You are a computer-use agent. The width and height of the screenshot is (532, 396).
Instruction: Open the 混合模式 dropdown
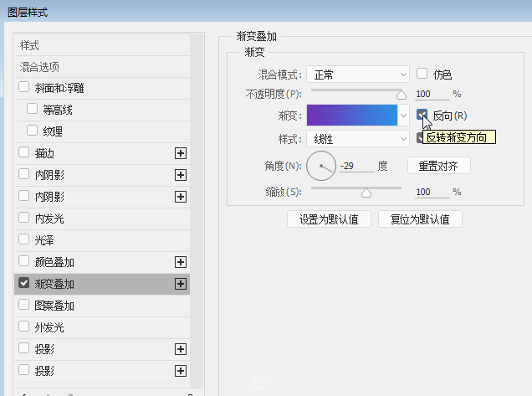[x=357, y=74]
